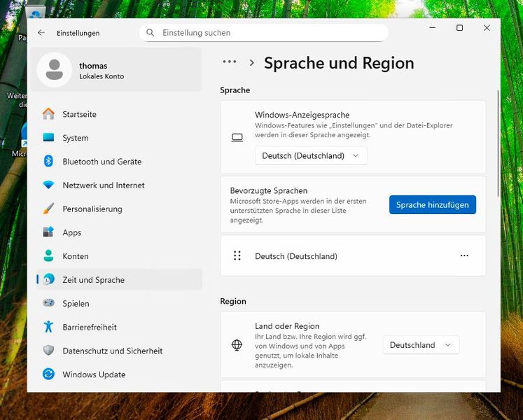The height and width of the screenshot is (420, 523).
Task: Click in the Einstellung suchen field
Action: 263,33
